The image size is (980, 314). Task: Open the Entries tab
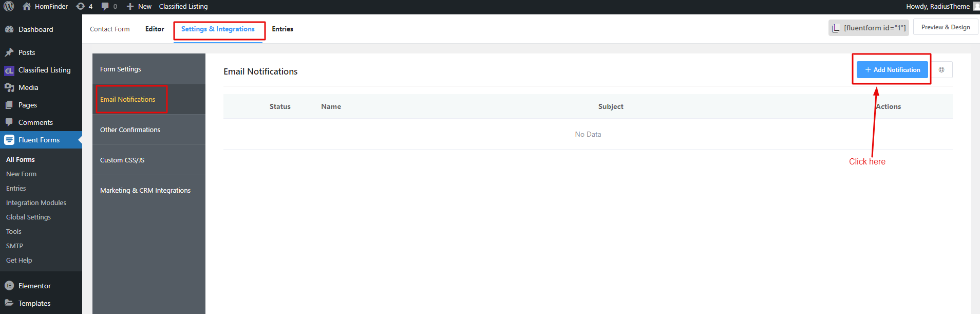pos(282,29)
